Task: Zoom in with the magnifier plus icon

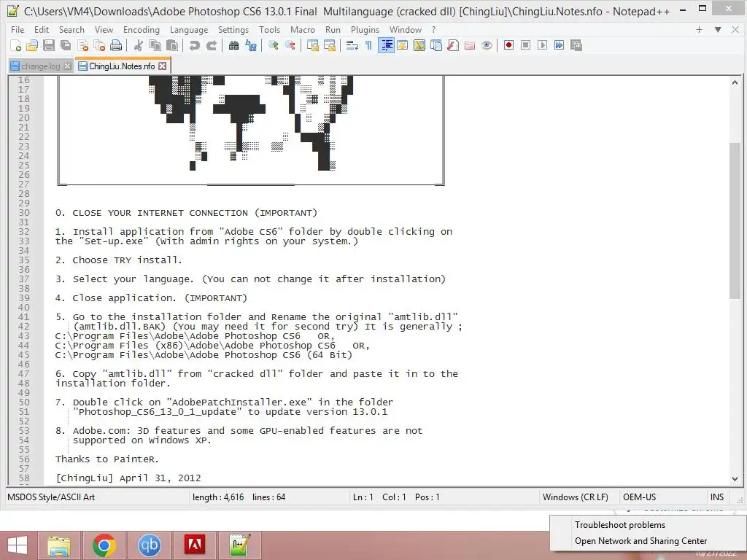Action: (x=273, y=45)
